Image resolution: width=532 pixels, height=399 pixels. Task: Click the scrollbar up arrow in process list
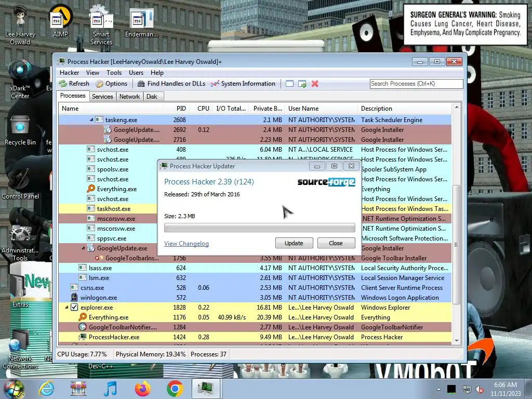point(456,107)
